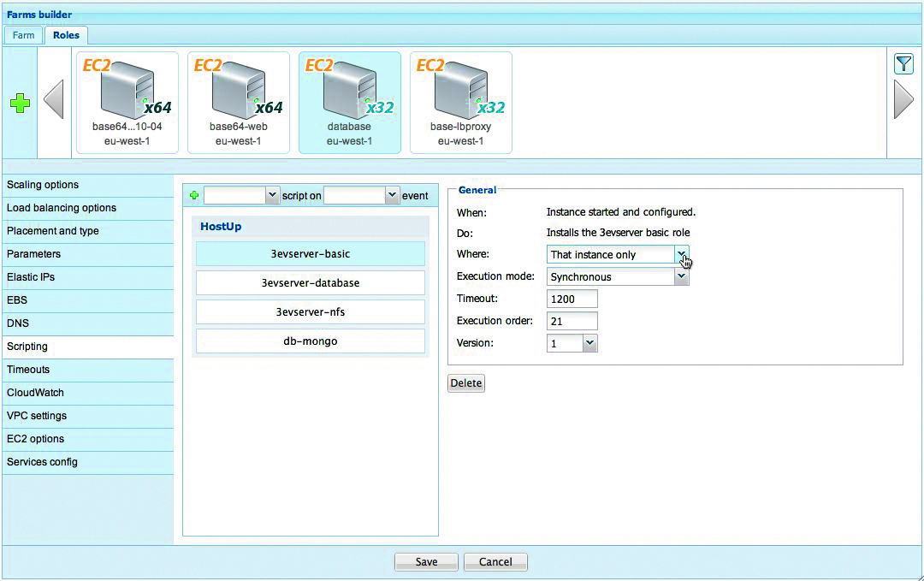Screen dimensions: 924x581
Task: Open the Execution mode dropdown
Action: click(681, 277)
